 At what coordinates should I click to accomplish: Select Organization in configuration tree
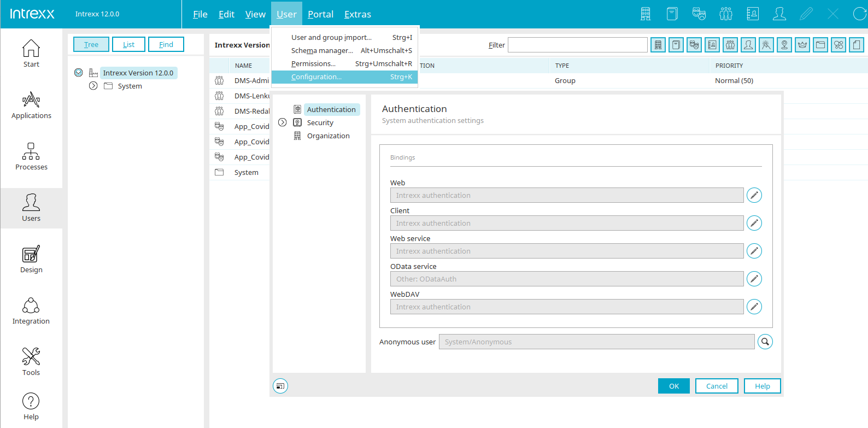tap(328, 136)
